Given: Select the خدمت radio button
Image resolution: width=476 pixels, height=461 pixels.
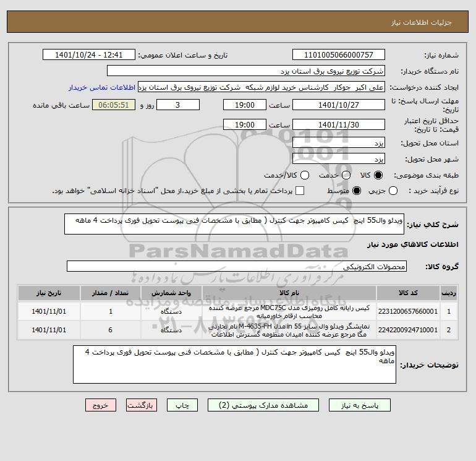Looking at the screenshot, I should click(346, 175).
